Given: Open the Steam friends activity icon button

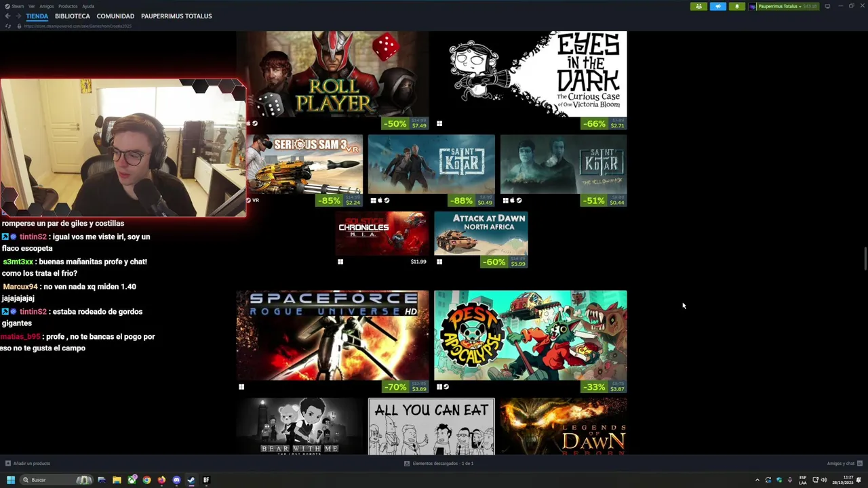Looking at the screenshot, I should pyautogui.click(x=698, y=6).
